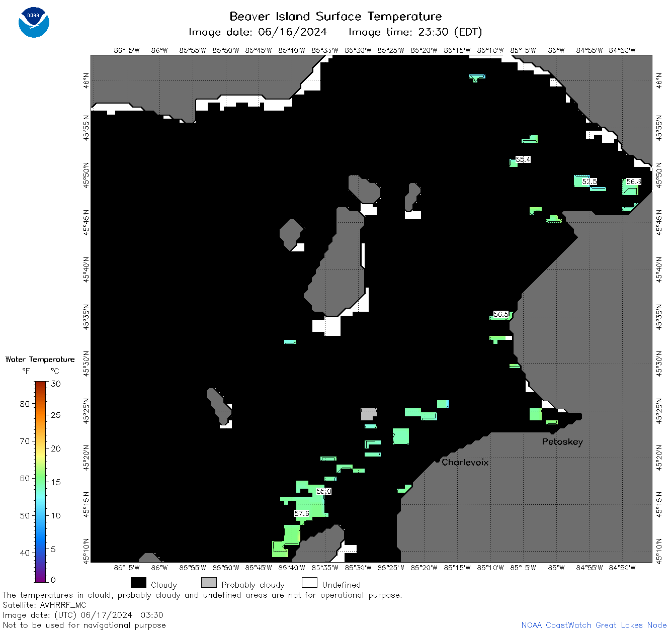Click the black dot marker at Petoskey
This screenshot has width=672, height=633.
click(x=552, y=431)
